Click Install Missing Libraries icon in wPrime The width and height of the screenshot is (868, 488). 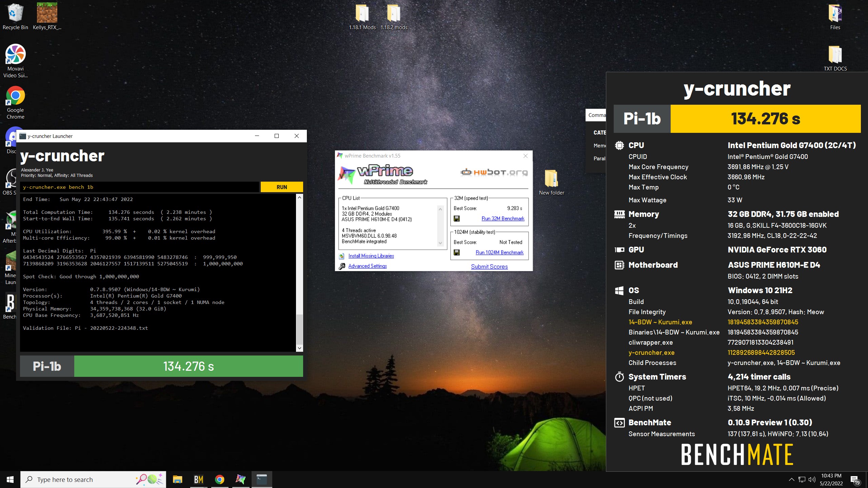[342, 256]
